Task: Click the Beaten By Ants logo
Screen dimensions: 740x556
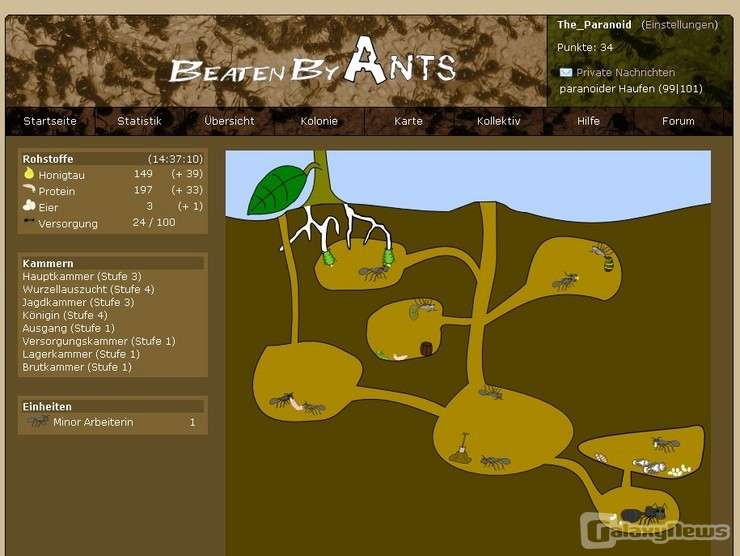Action: point(312,62)
